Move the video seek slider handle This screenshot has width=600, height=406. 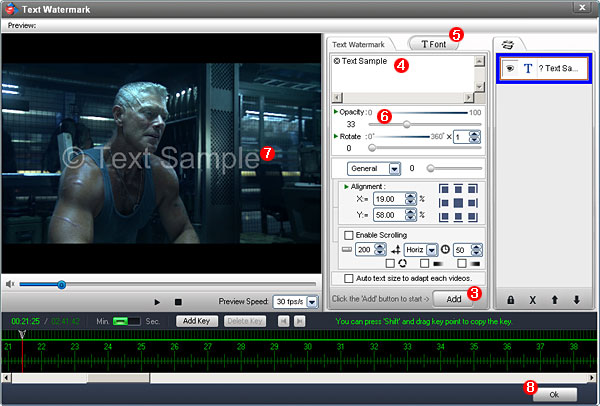[62, 285]
